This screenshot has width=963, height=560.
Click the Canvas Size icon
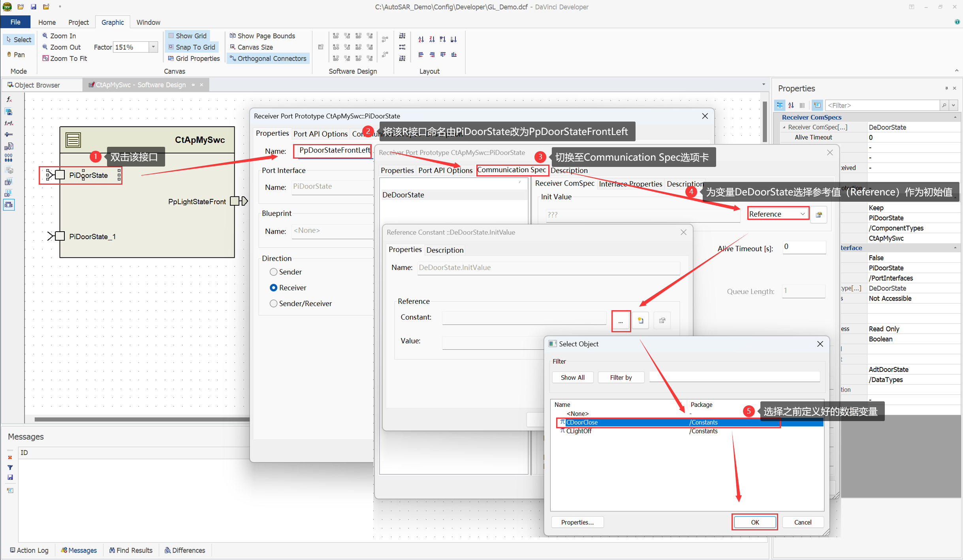(233, 47)
